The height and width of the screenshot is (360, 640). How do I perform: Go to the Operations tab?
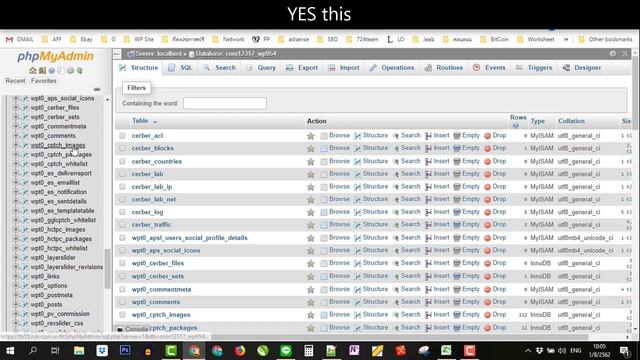pyautogui.click(x=391, y=68)
